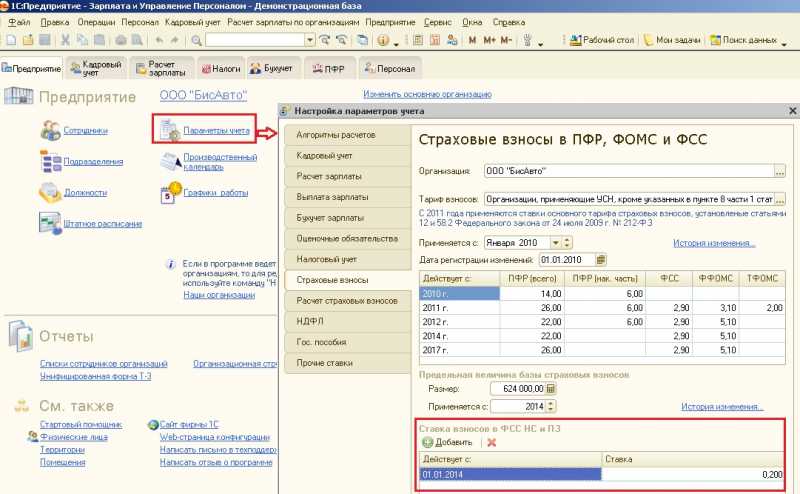Screen dimensions: 800x494
Task: Switch to the Налоги tab
Action: pyautogui.click(x=221, y=69)
